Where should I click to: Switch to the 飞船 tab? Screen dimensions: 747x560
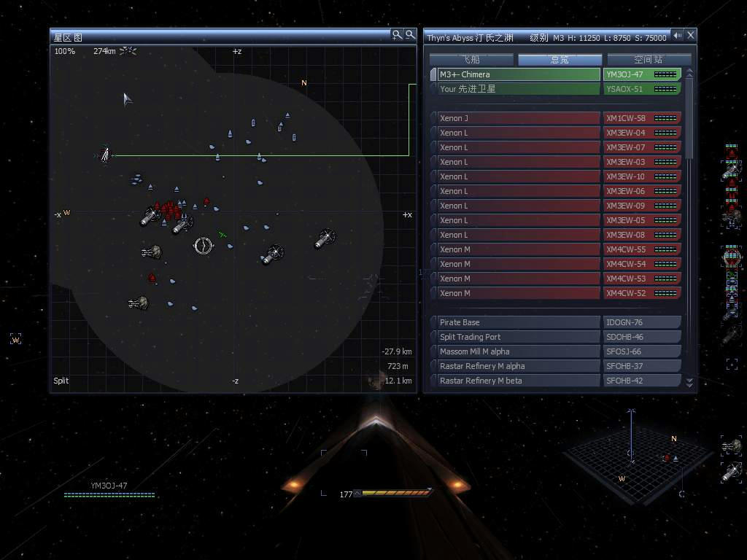[x=472, y=60]
